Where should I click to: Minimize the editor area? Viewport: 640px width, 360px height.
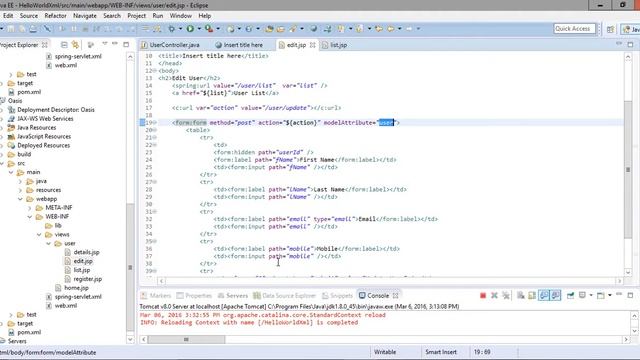(619, 43)
